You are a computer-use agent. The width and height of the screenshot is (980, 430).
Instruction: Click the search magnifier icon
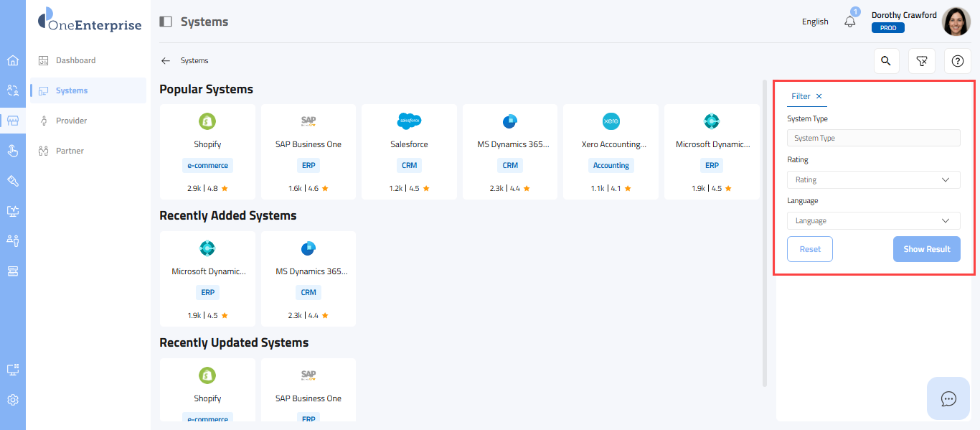(x=886, y=61)
